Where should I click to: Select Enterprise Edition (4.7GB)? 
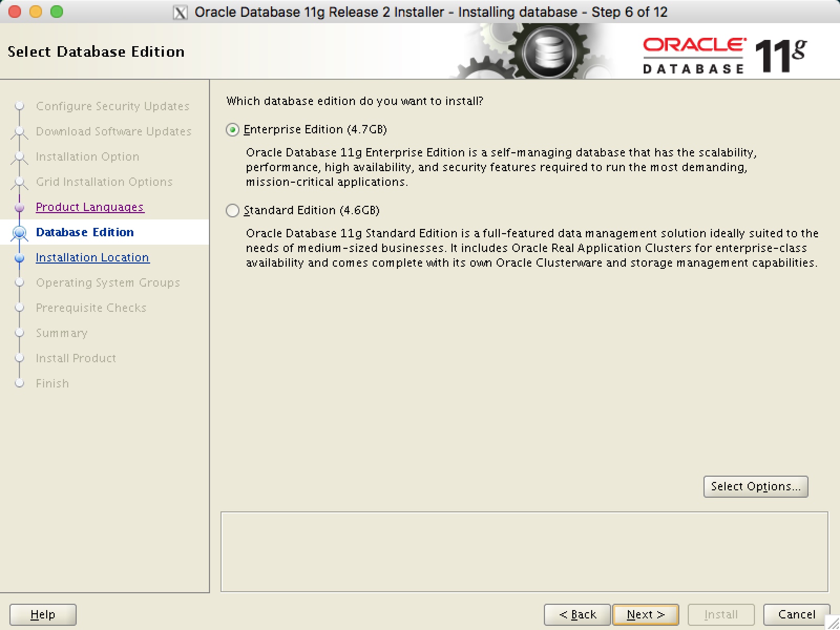tap(233, 130)
